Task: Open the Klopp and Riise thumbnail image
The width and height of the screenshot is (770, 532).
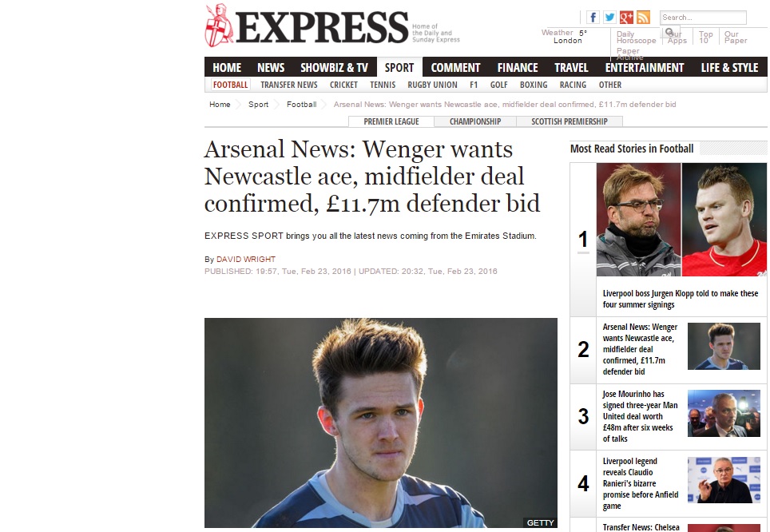Action: [681, 220]
